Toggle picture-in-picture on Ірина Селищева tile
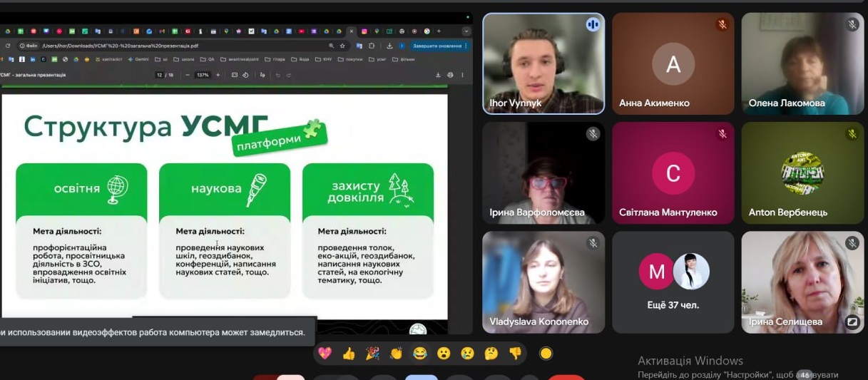 (852, 322)
